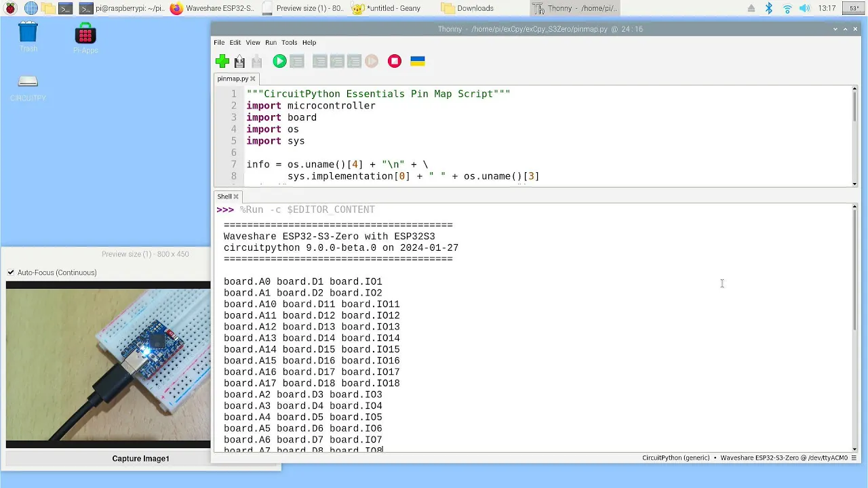Click the Thonny taskbar button
This screenshot has width=868, height=488.
574,8
